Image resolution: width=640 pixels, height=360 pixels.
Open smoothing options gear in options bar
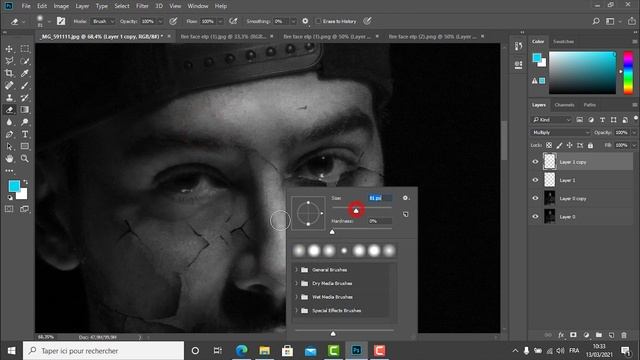[x=305, y=21]
